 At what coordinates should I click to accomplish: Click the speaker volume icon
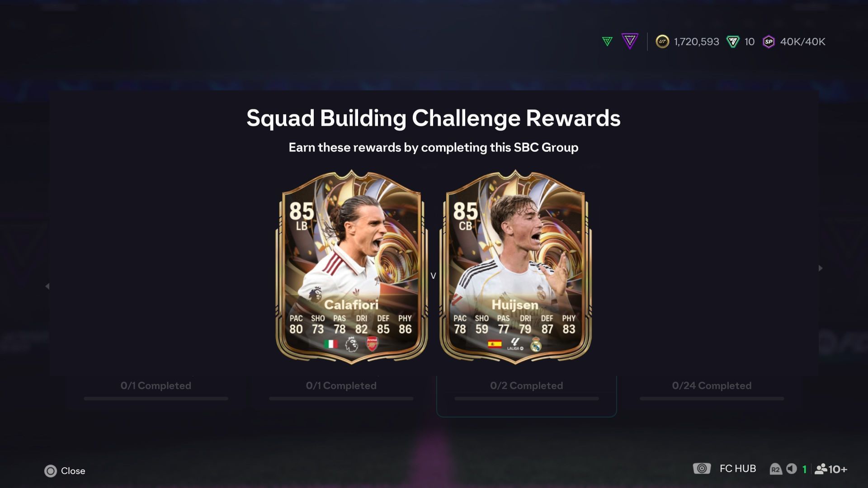point(792,469)
